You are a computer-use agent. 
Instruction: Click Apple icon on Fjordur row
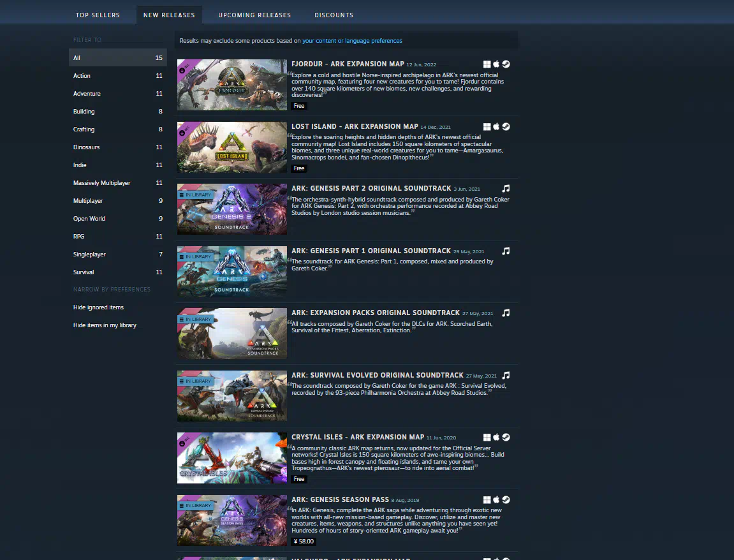coord(496,64)
